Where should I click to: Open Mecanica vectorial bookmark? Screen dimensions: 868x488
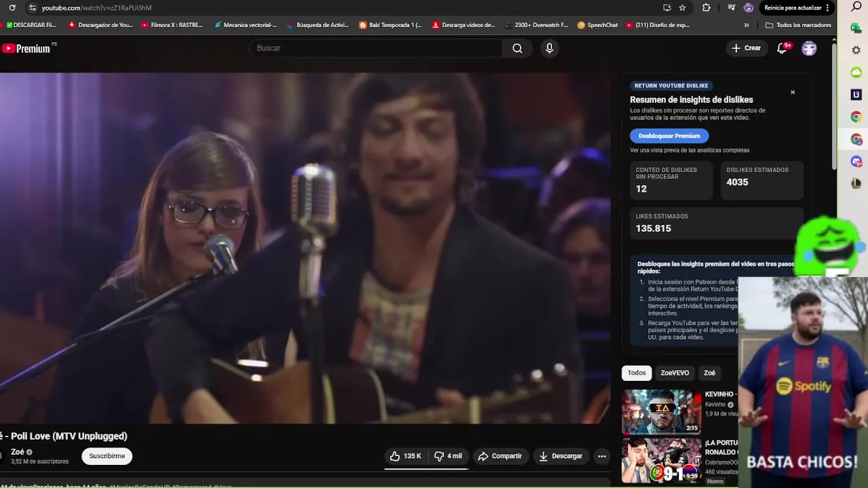pos(245,25)
